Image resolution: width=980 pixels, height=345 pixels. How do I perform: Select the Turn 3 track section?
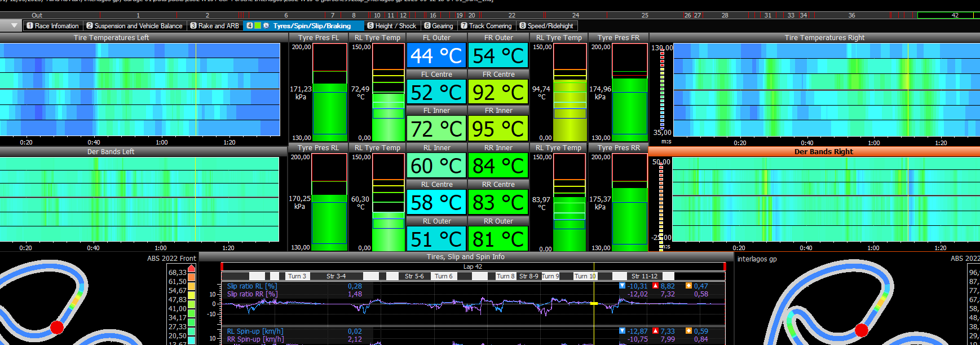297,276
